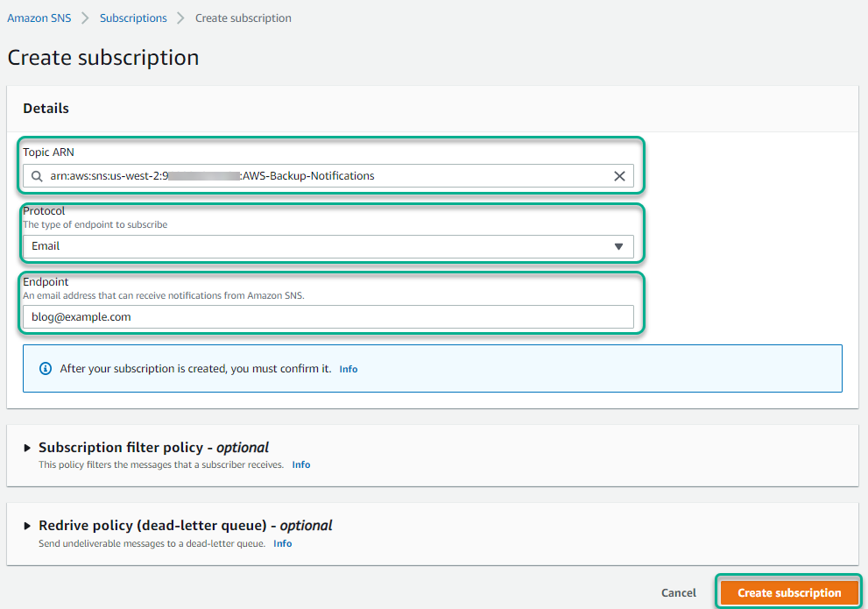This screenshot has width=868, height=609.
Task: Open the Subscriptions breadcrumb page
Action: click(133, 18)
